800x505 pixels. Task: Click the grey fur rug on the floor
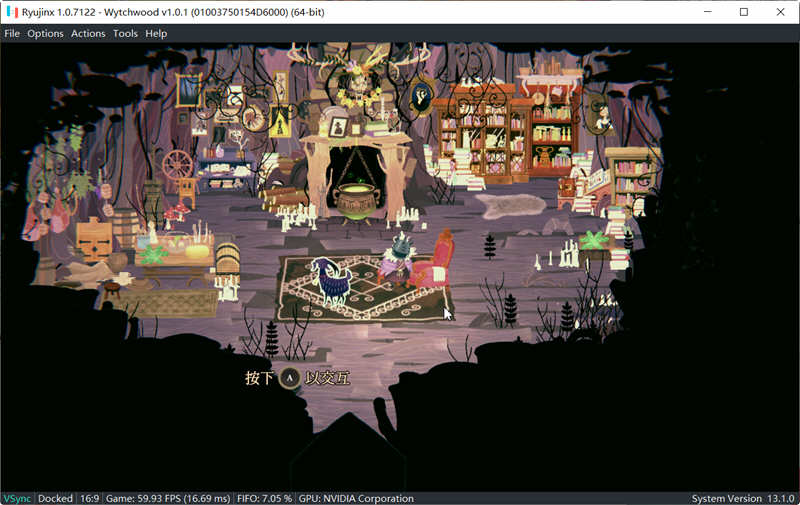512,206
